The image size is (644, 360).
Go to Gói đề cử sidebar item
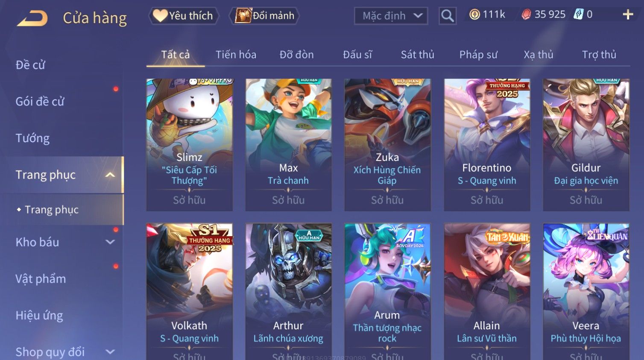click(40, 102)
